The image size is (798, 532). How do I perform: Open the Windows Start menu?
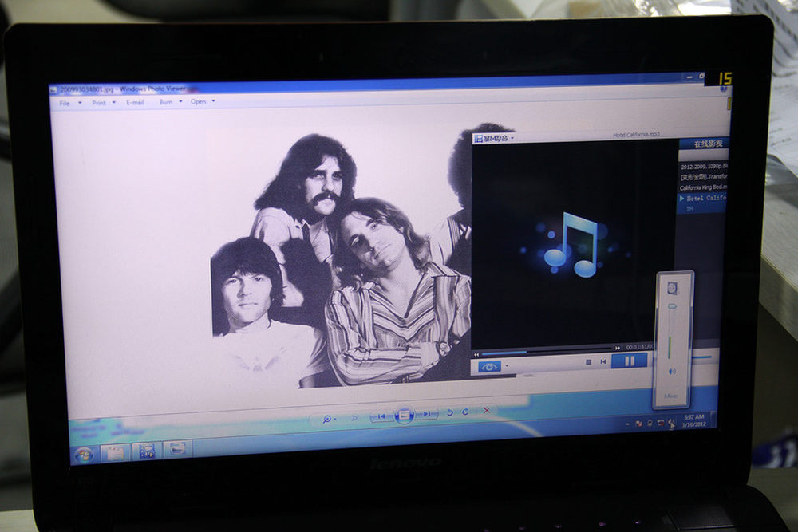point(84,454)
